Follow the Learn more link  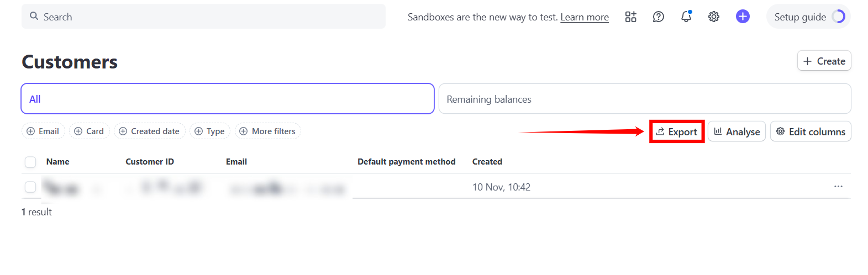coord(585,17)
